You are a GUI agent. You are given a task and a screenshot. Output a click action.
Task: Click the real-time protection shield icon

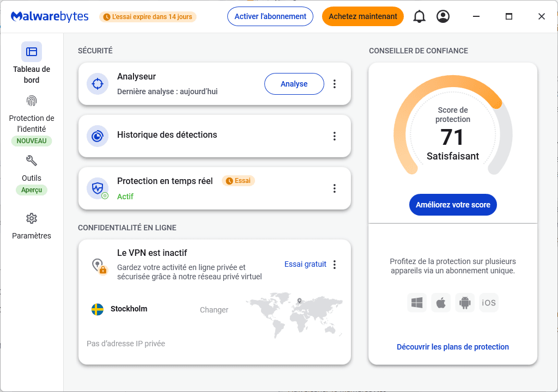pos(98,188)
